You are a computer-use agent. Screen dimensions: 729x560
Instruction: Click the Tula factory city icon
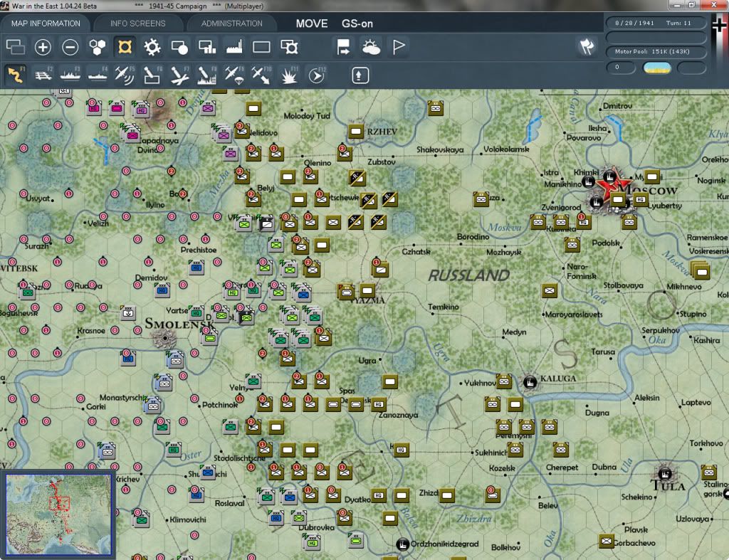pos(666,474)
